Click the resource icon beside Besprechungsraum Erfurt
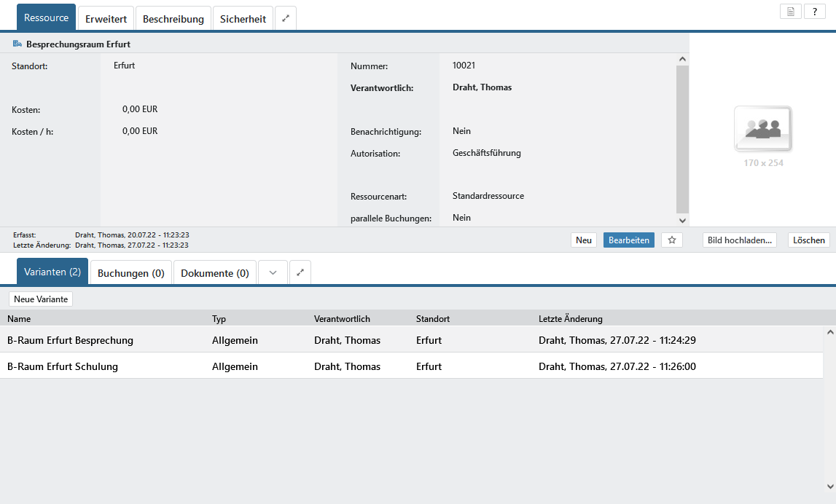 tap(17, 44)
